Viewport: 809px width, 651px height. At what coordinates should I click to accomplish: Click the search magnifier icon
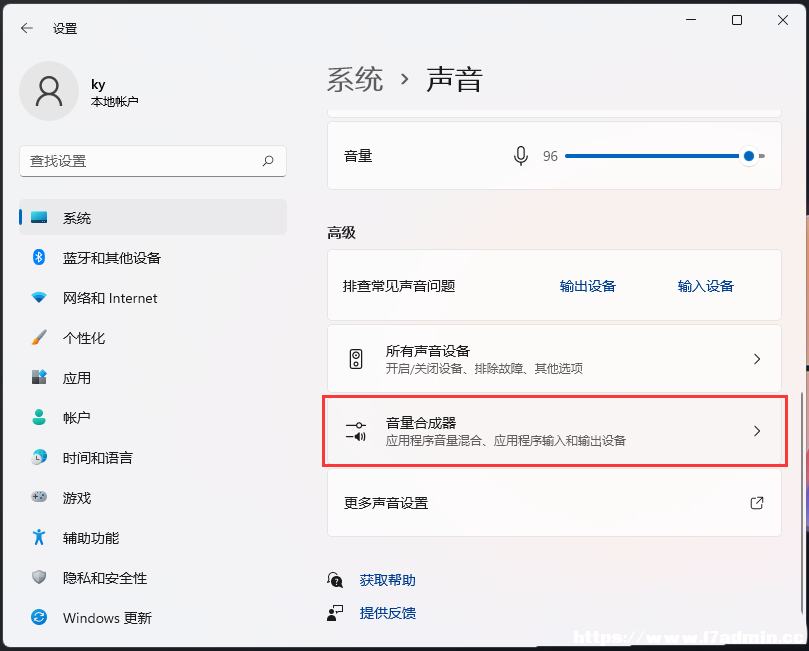(x=268, y=161)
